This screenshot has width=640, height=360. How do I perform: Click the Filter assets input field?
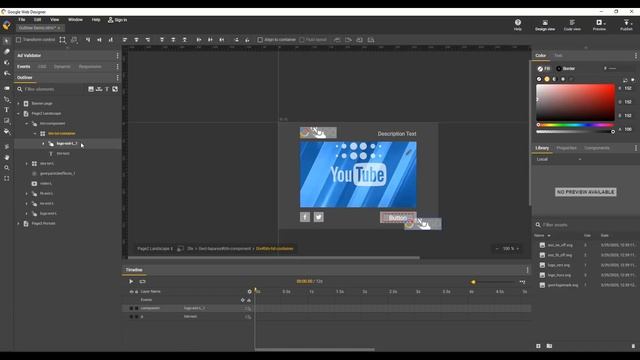pyautogui.click(x=587, y=225)
